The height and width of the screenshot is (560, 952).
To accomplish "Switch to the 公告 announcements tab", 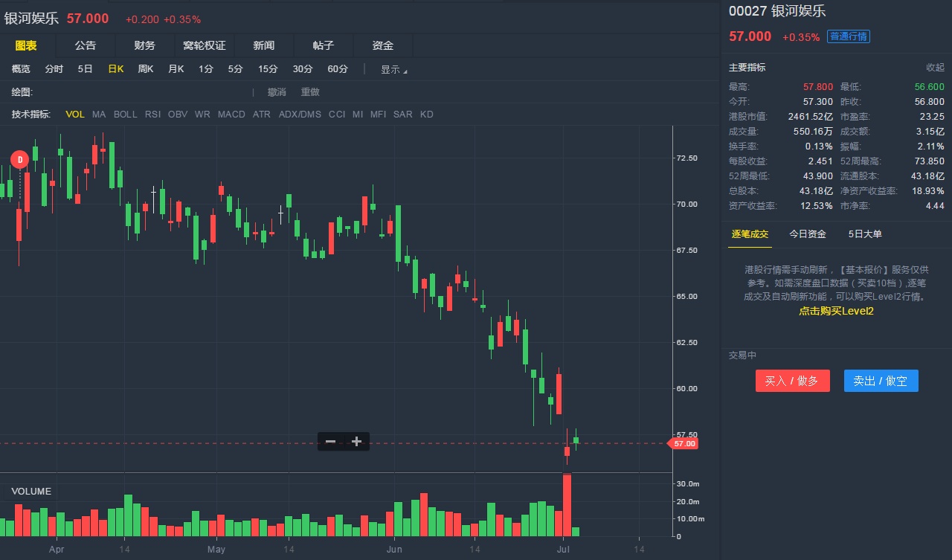I will click(x=86, y=46).
